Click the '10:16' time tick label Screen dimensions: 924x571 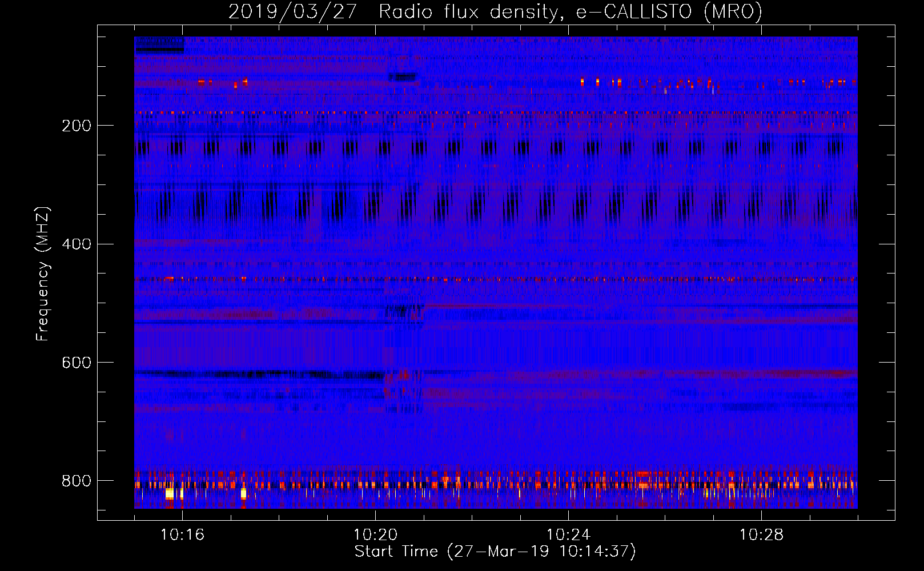click(x=182, y=535)
